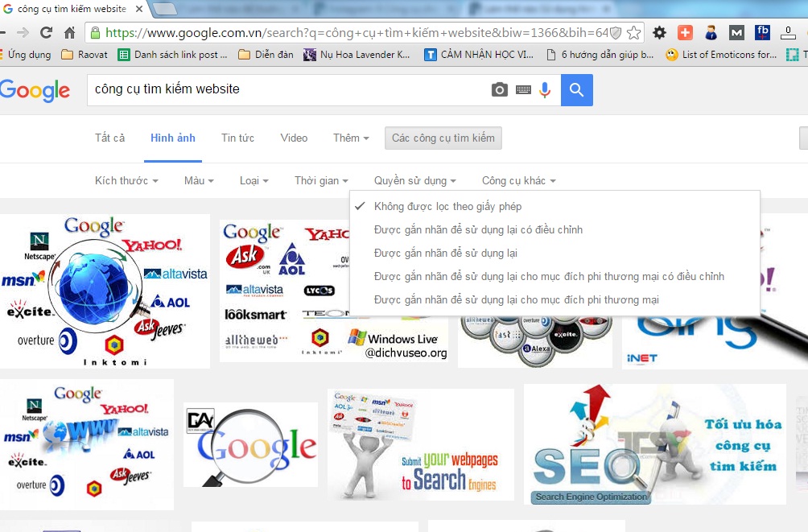The height and width of the screenshot is (532, 808).
Task: Go to the Google logo homepage
Action: pyautogui.click(x=35, y=91)
